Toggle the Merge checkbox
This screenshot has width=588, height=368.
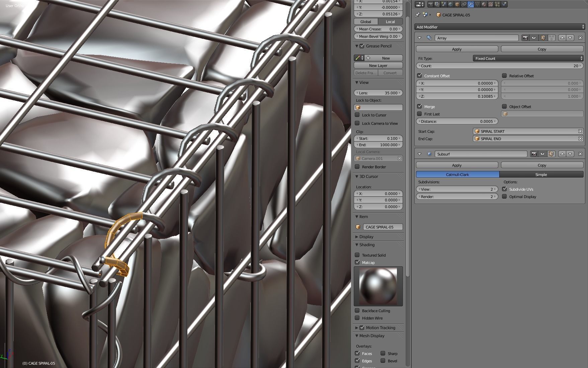(419, 106)
